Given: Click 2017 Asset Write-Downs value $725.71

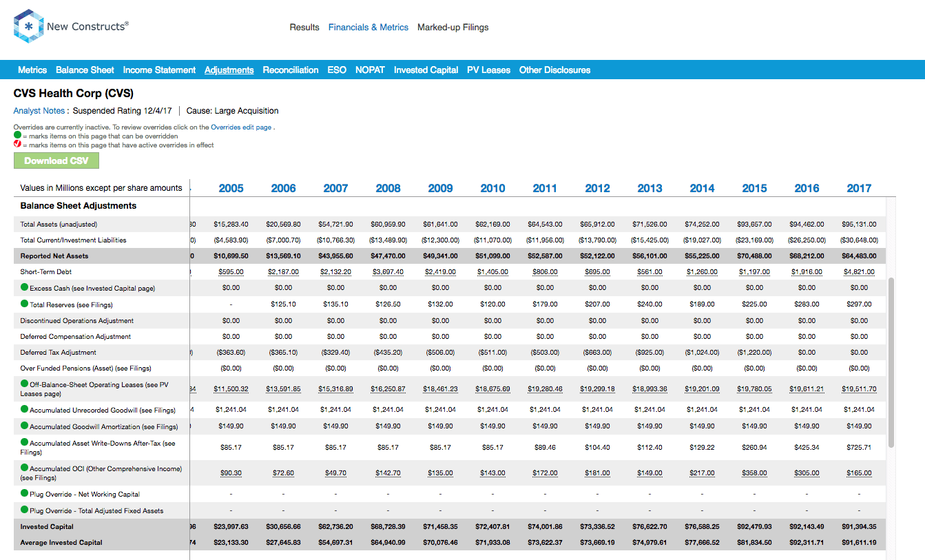Looking at the screenshot, I should pyautogui.click(x=859, y=448).
